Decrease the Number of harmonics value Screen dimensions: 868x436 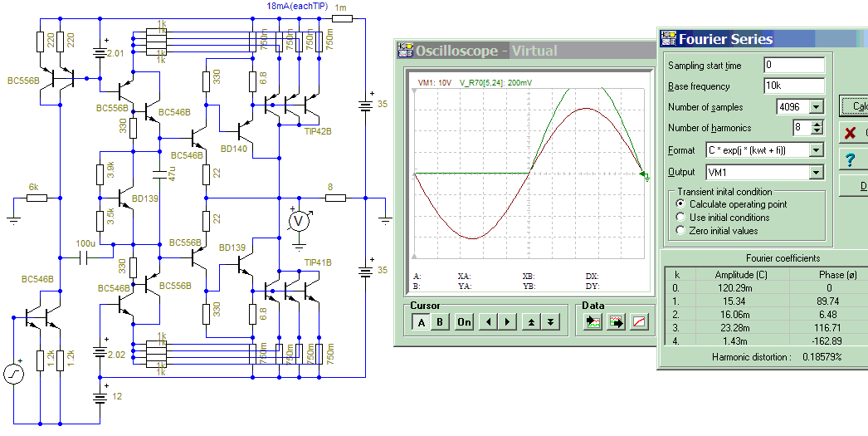click(817, 131)
